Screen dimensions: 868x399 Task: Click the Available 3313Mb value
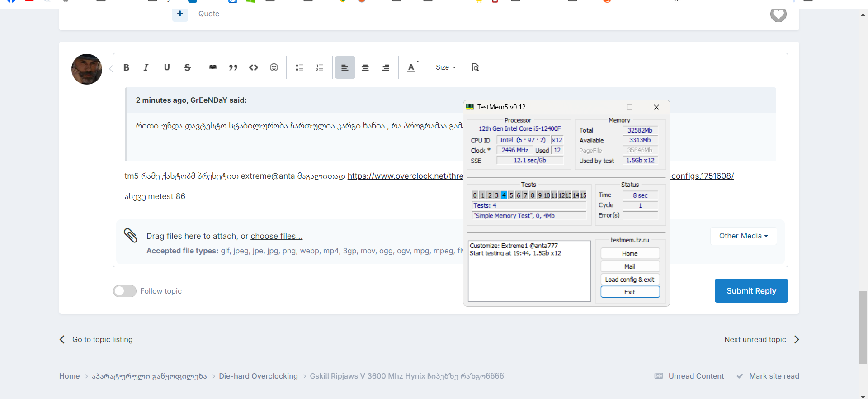(x=640, y=140)
